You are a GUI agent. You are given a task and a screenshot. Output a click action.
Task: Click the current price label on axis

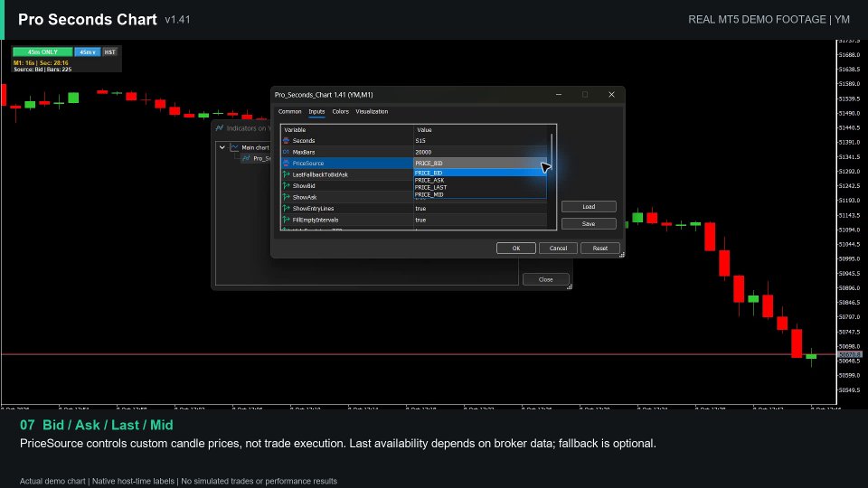850,354
